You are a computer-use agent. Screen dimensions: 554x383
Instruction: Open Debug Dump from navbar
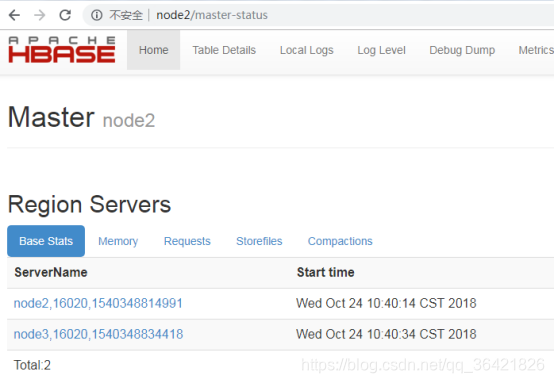462,50
